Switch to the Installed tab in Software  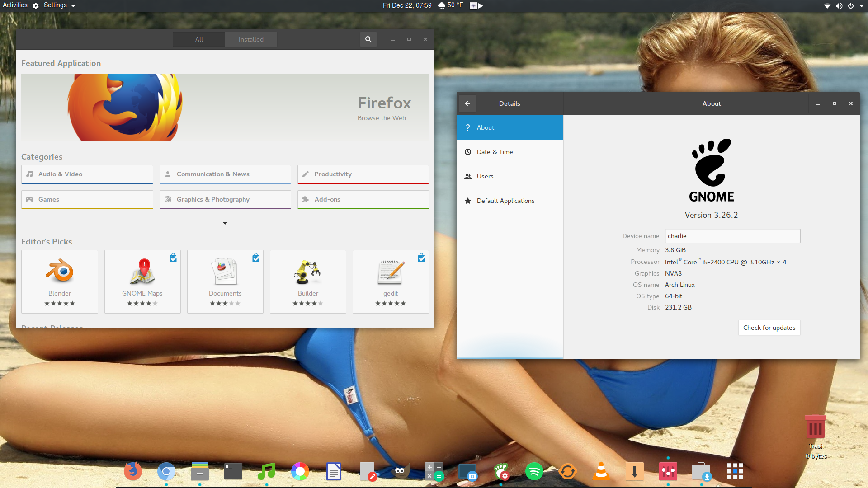click(x=251, y=39)
